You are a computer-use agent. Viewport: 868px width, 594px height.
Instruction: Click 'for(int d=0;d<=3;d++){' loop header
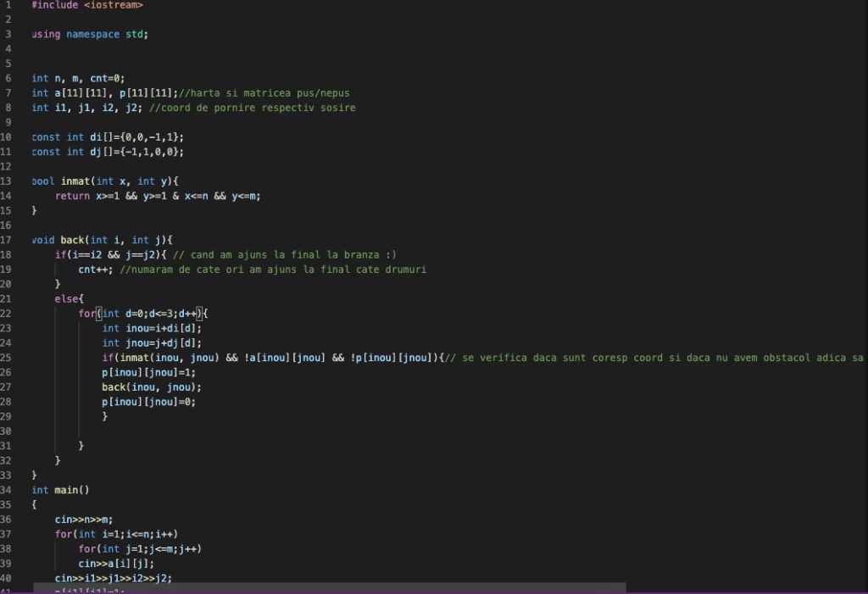[x=142, y=314]
